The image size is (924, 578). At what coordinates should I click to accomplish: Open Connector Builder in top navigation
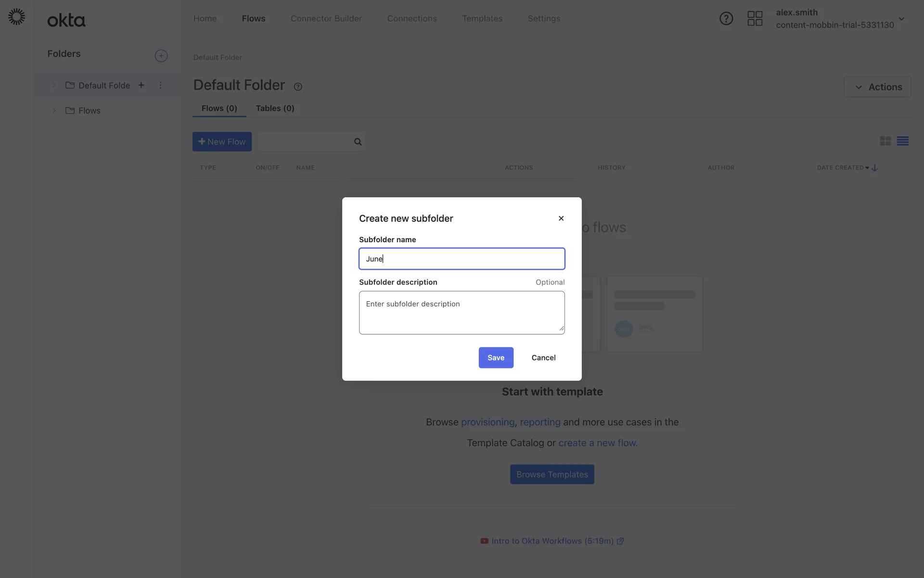pos(326,18)
